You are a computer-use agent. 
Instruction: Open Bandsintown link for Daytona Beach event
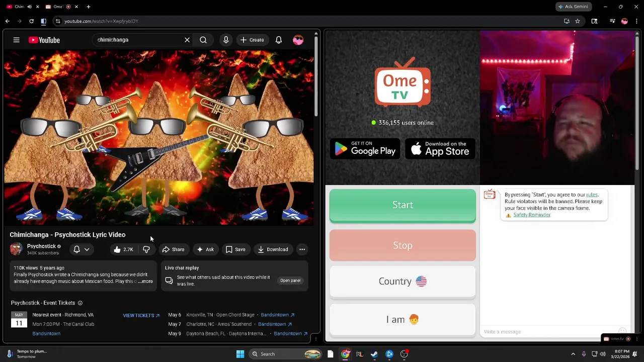[291, 334]
